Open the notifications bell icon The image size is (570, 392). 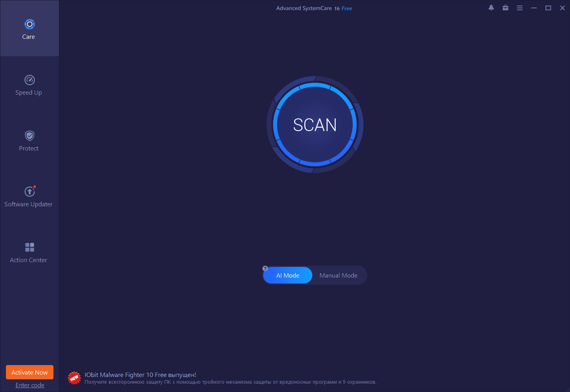(491, 8)
